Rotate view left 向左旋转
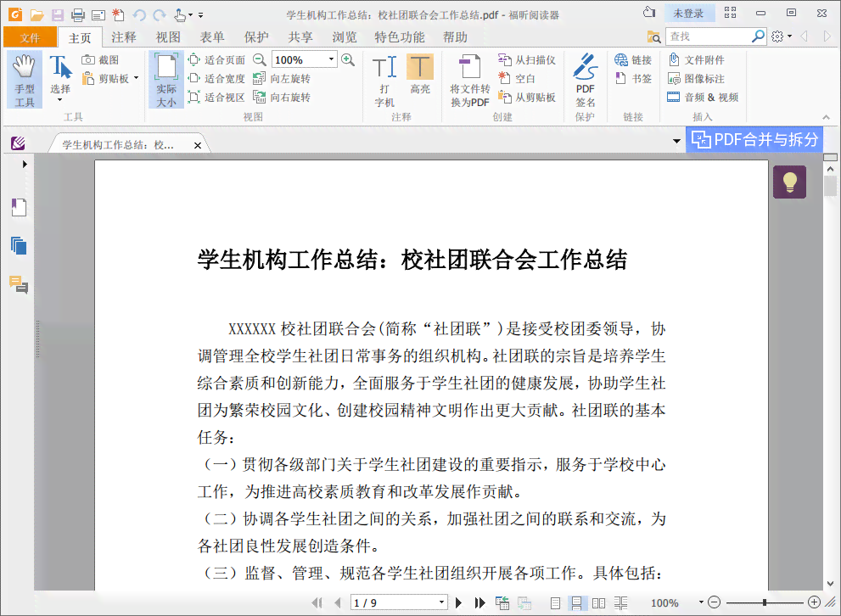This screenshot has width=841, height=616. point(282,79)
